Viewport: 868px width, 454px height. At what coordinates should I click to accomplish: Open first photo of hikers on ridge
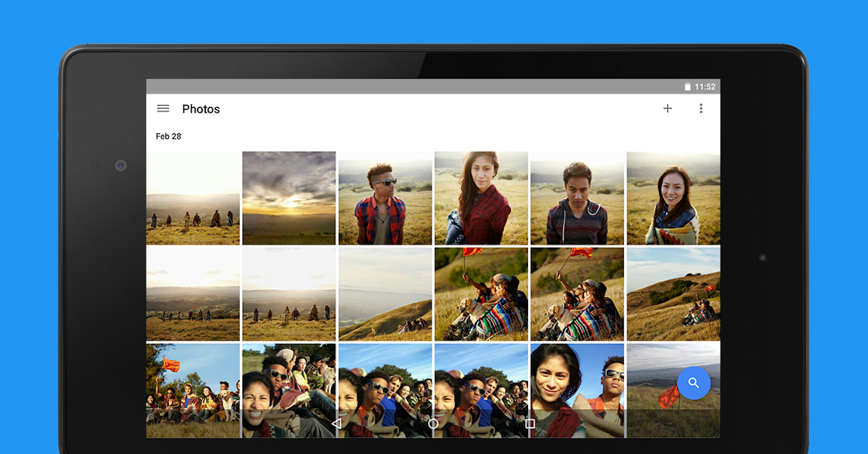(x=193, y=198)
